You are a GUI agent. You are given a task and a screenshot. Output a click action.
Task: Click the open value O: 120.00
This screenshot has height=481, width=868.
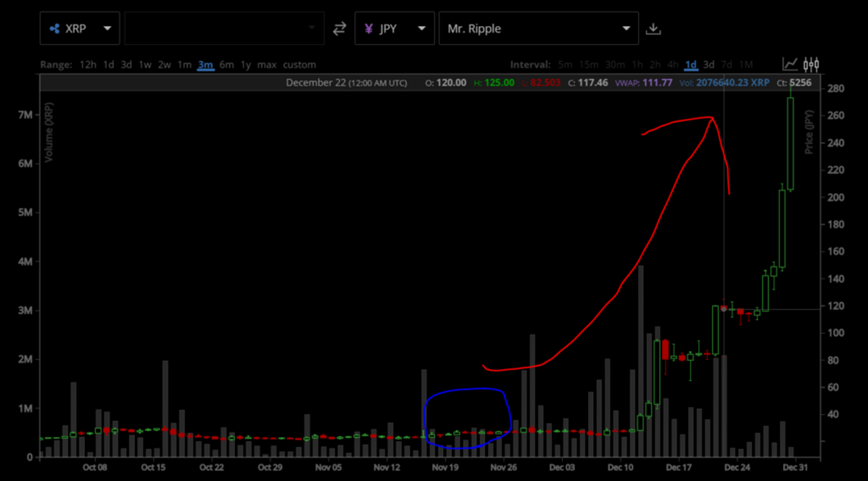[x=446, y=83]
